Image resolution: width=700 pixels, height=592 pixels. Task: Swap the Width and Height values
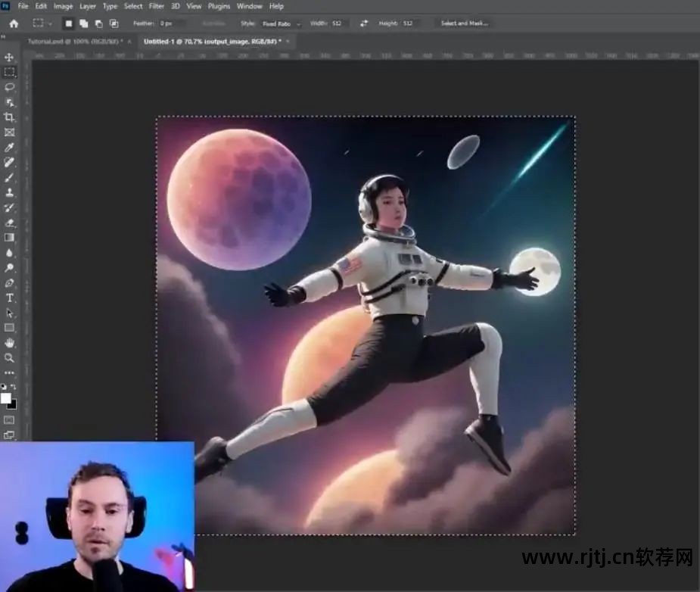point(364,23)
